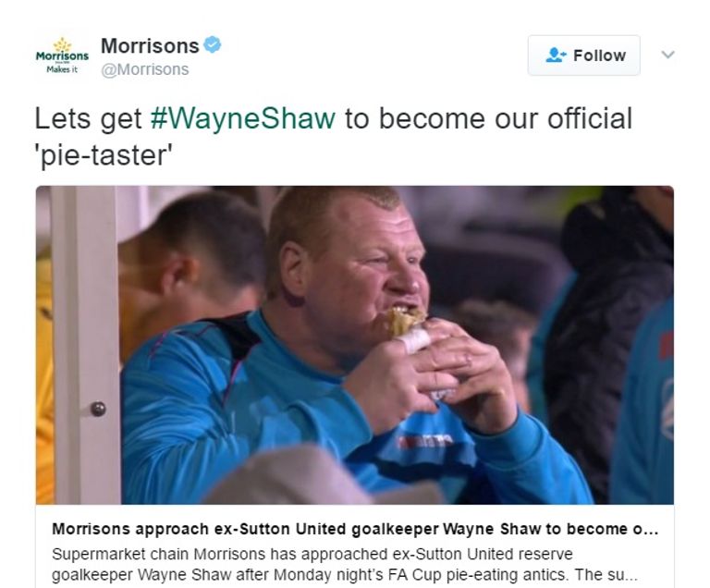Open the #WayneShaw hashtag

pos(243,118)
